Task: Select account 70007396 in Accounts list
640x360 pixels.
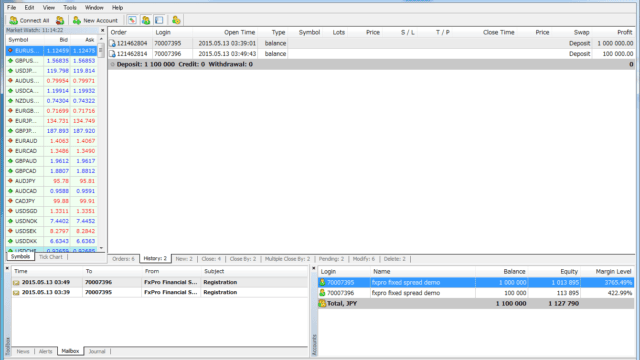Action: click(476, 293)
